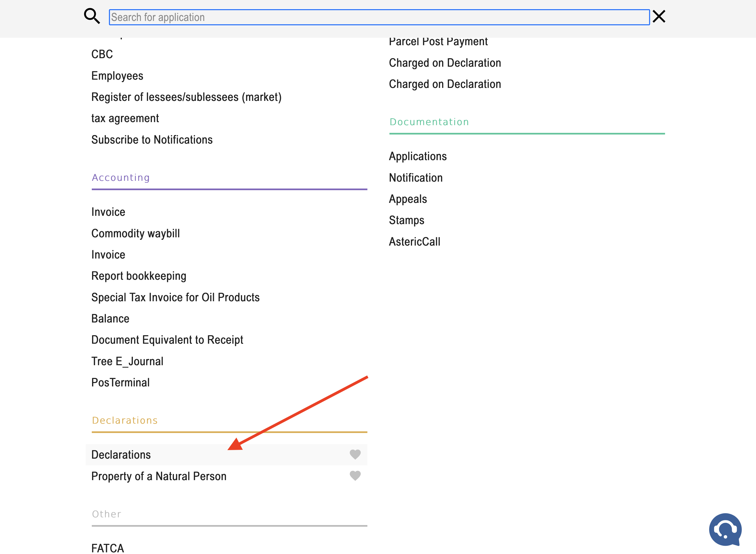Click the magnifier search icon

[x=92, y=16]
